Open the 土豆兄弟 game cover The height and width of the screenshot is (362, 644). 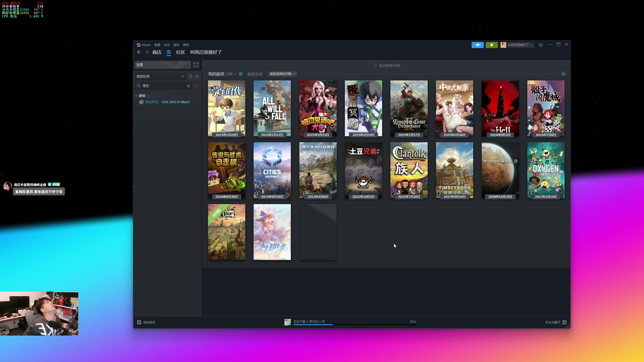point(364,170)
